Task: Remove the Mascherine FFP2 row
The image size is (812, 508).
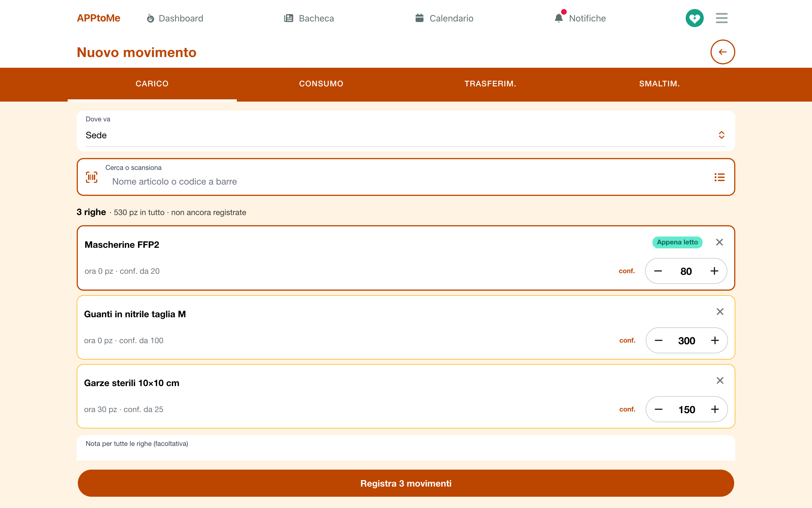Action: click(719, 242)
